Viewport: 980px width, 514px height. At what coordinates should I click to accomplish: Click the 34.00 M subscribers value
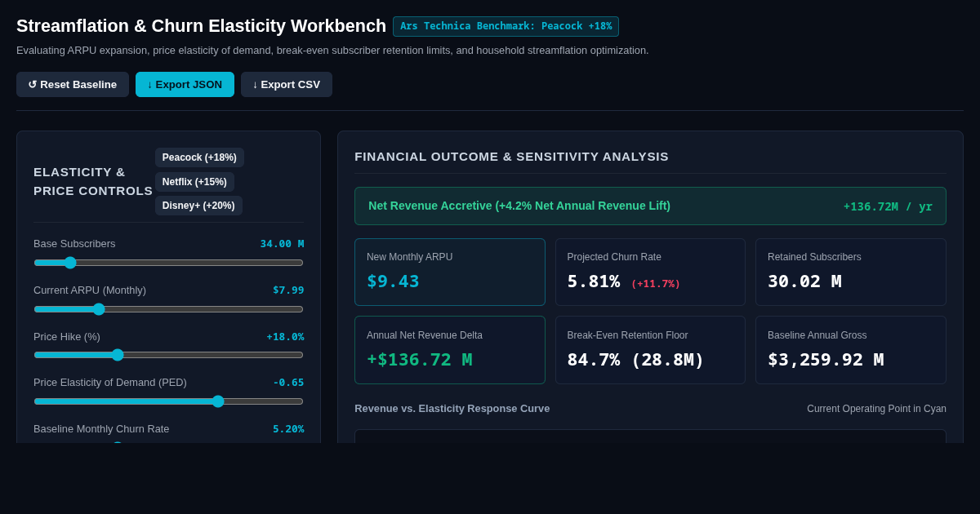(x=282, y=244)
